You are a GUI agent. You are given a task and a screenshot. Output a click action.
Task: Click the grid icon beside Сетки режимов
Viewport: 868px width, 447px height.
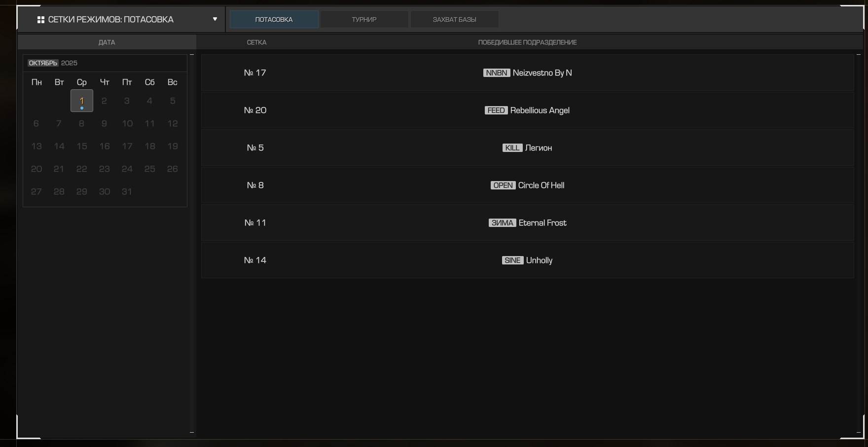click(x=41, y=20)
